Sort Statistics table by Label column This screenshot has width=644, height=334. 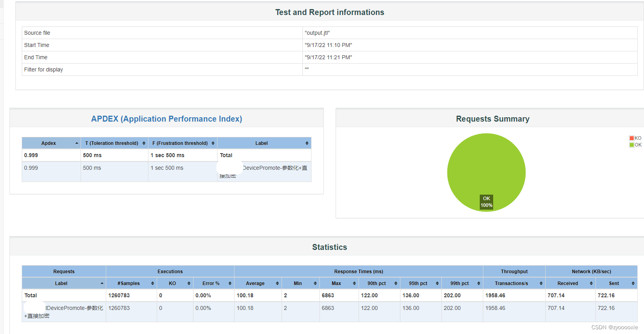(64, 283)
